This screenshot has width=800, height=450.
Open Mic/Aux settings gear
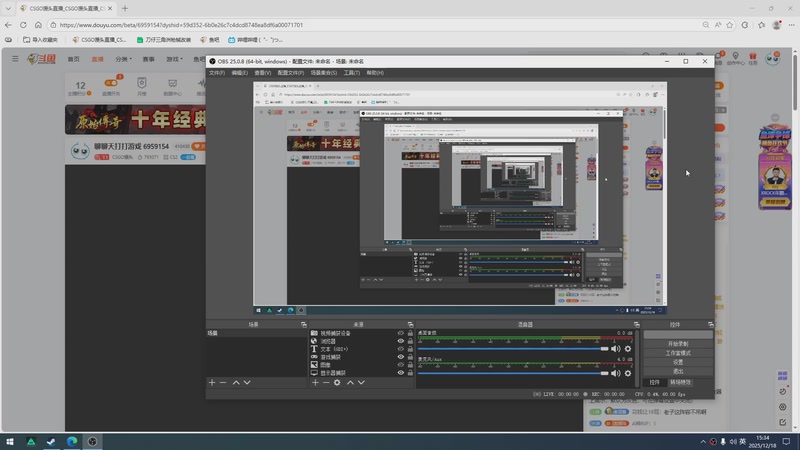[628, 373]
